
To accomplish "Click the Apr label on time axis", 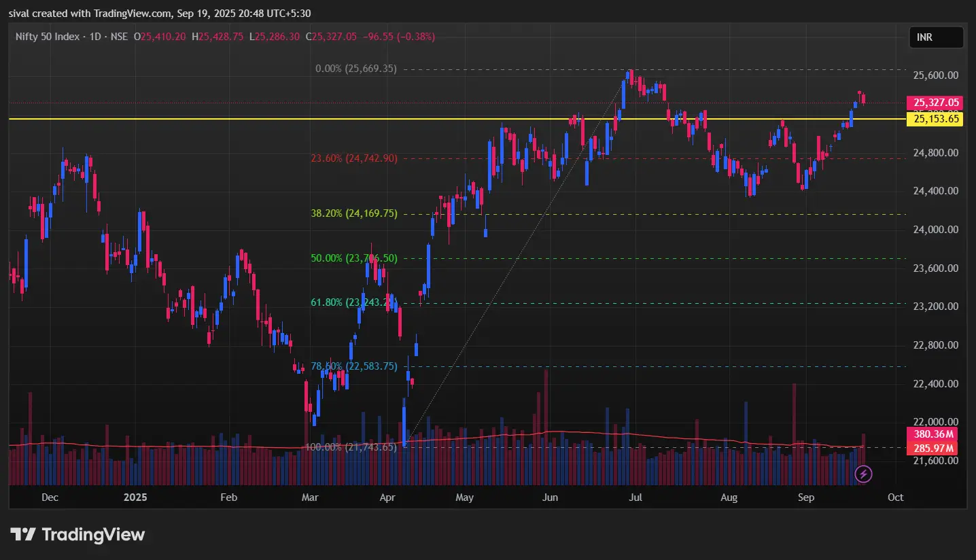I will (387, 497).
